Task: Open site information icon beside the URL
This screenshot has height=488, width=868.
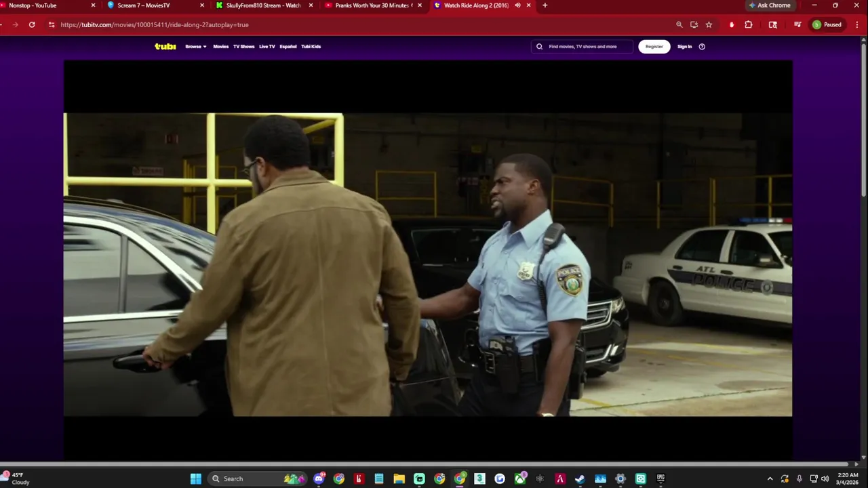Action: point(52,24)
